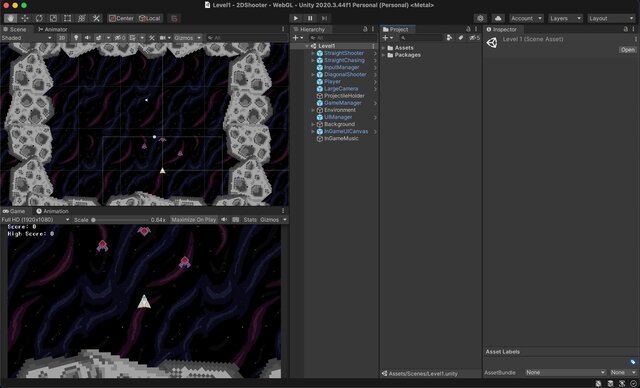Select the Hand tool in toolbar

[11, 18]
